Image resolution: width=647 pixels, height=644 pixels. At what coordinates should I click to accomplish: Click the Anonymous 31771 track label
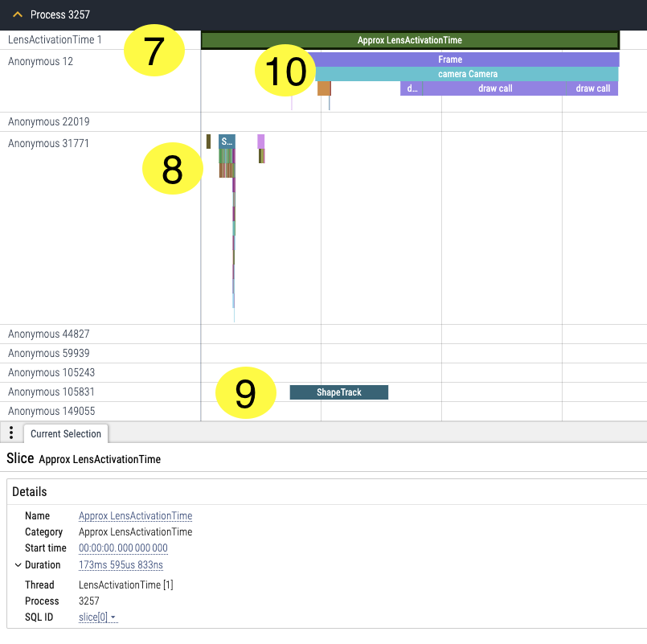tap(48, 144)
